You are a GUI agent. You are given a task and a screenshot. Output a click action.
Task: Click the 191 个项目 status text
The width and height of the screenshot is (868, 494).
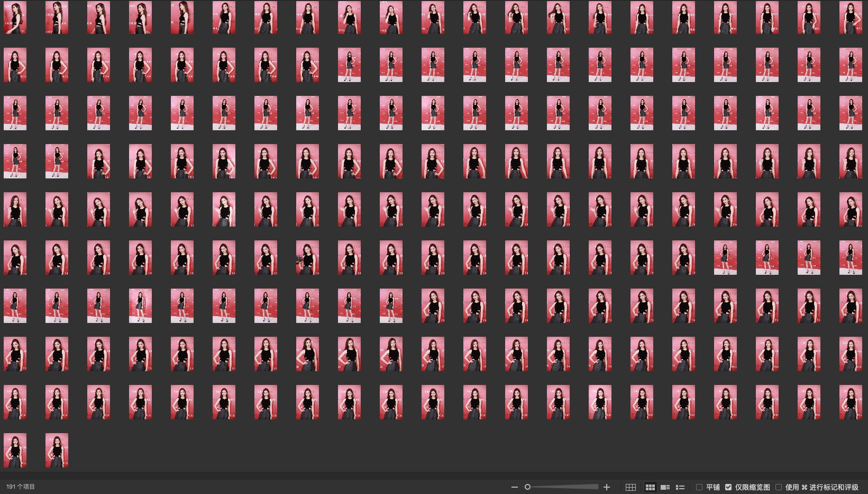pos(21,487)
